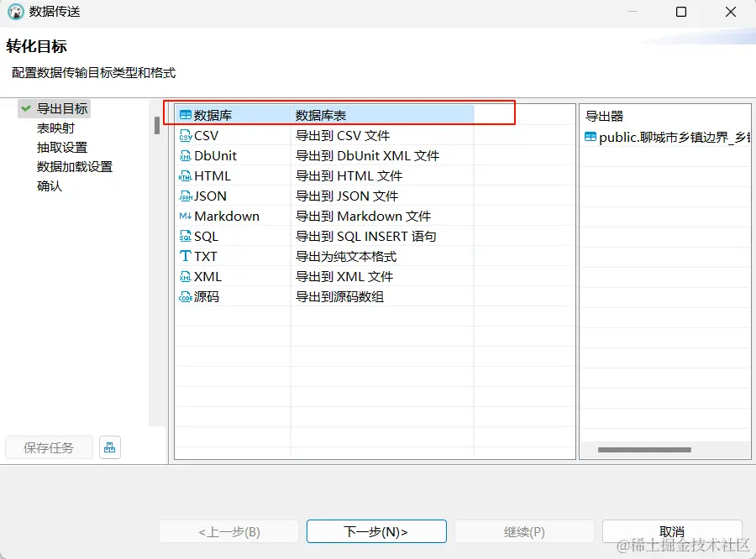756x559 pixels.
Task: Jump to the 确认 step
Action: [x=50, y=186]
